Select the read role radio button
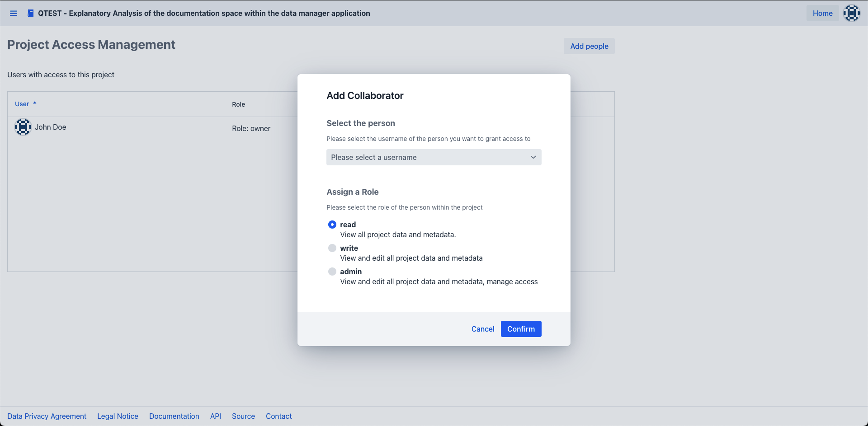Screen dimensions: 868x426 click(x=332, y=225)
